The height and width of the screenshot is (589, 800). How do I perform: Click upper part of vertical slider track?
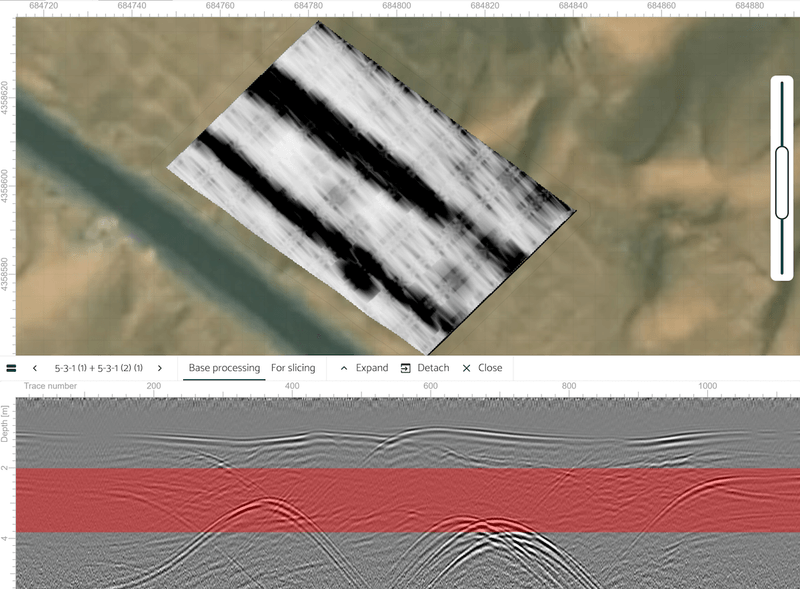click(781, 110)
